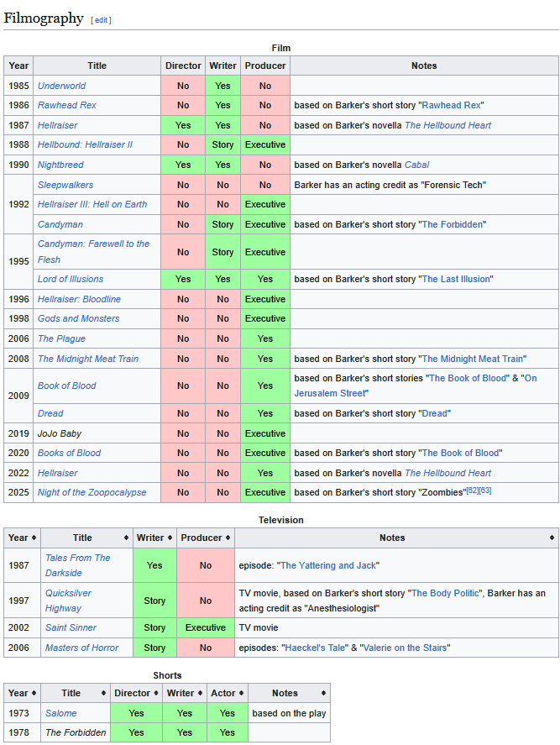Open Hellraiser: Bloodline link
560x745 pixels.
pyautogui.click(x=79, y=299)
